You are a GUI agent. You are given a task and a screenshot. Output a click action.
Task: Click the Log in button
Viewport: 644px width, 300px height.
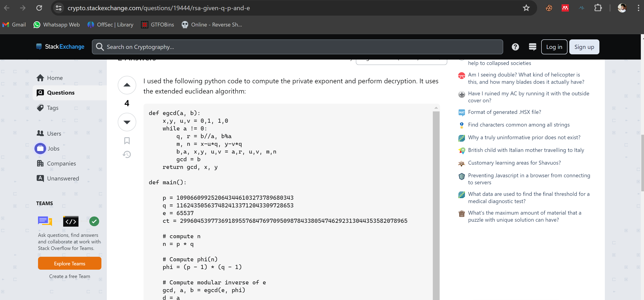[554, 47]
